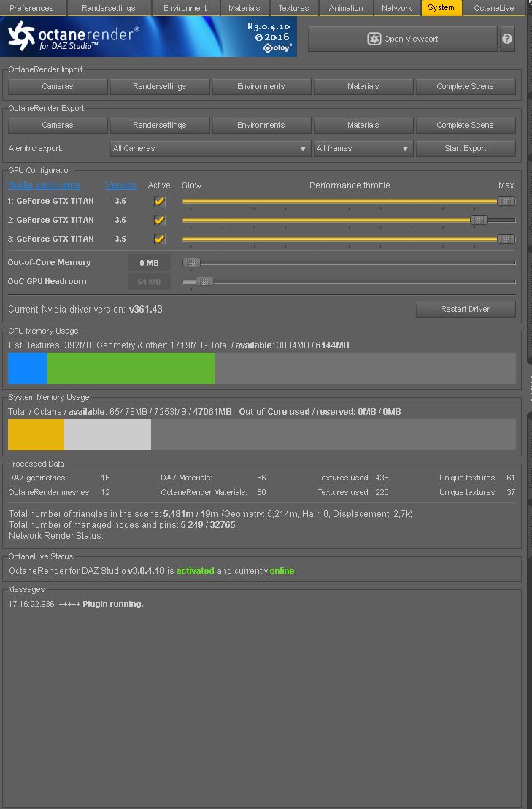Click the help question mark icon

coord(507,39)
